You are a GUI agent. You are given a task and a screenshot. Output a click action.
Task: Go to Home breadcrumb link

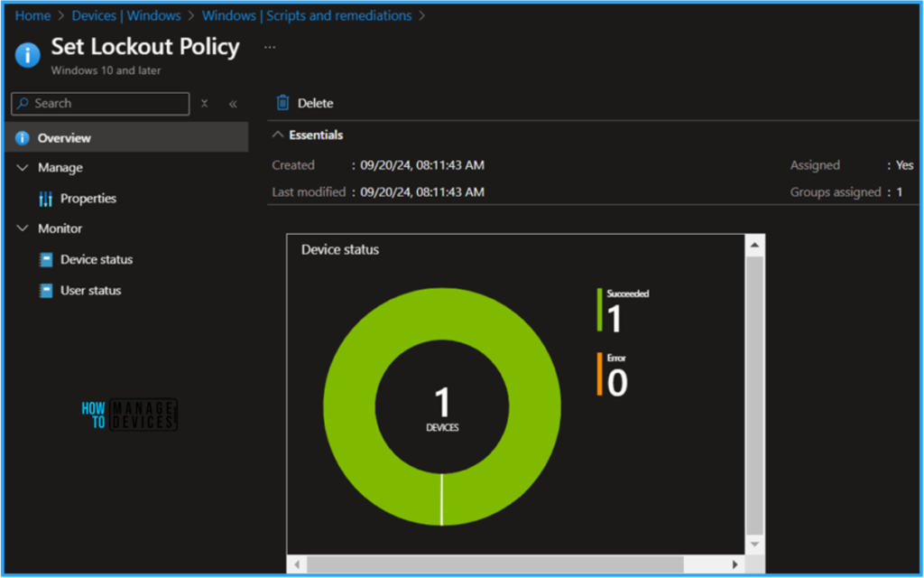32,15
